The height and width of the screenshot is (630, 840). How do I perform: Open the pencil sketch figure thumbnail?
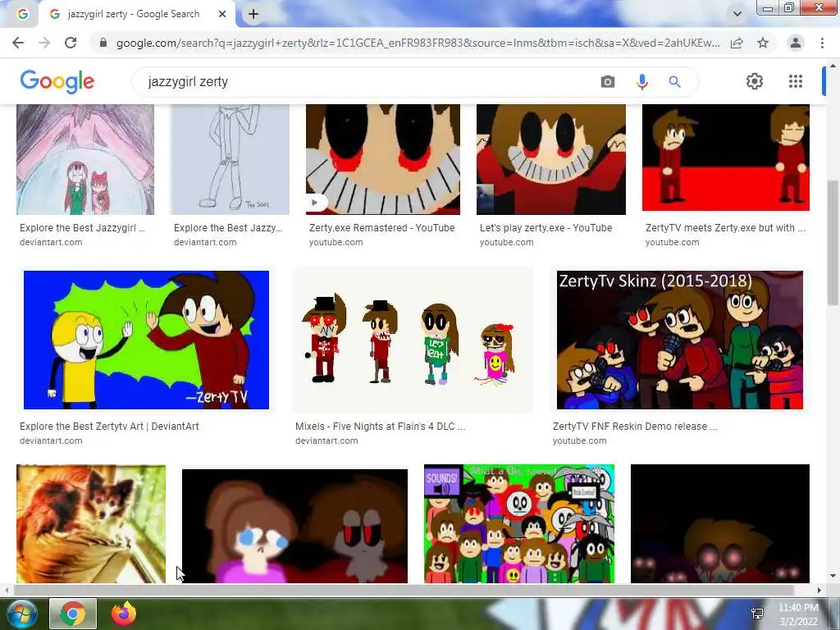[x=230, y=159]
